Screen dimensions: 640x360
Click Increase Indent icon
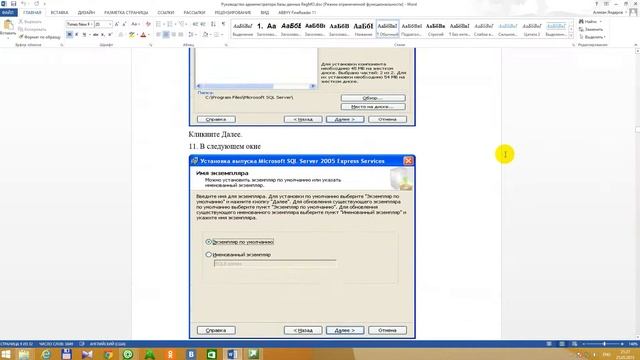(x=203, y=24)
